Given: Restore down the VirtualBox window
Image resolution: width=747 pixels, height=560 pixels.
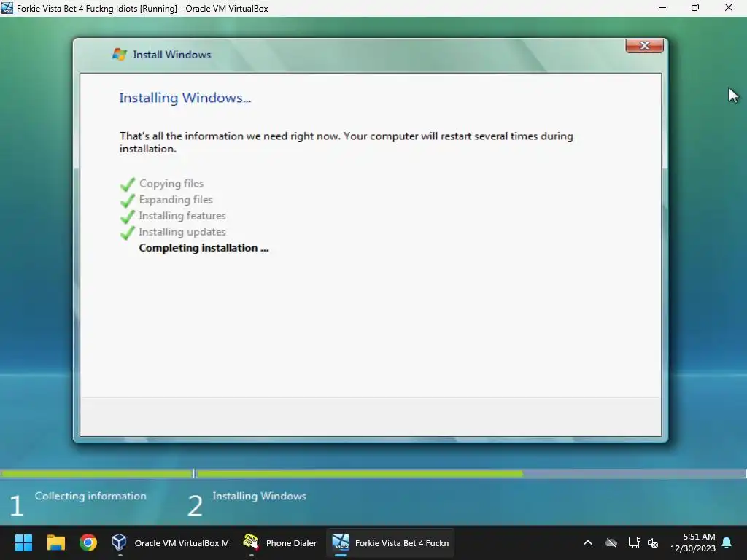Looking at the screenshot, I should click(695, 7).
